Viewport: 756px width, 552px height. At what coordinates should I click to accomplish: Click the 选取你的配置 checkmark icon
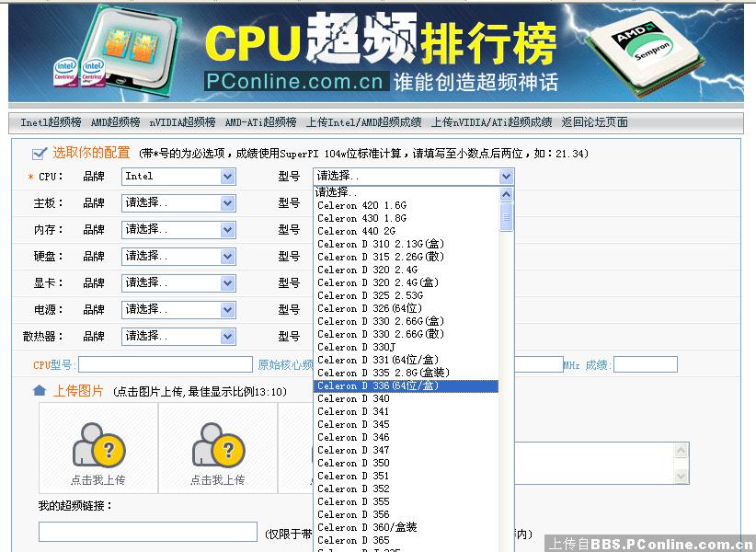(39, 154)
